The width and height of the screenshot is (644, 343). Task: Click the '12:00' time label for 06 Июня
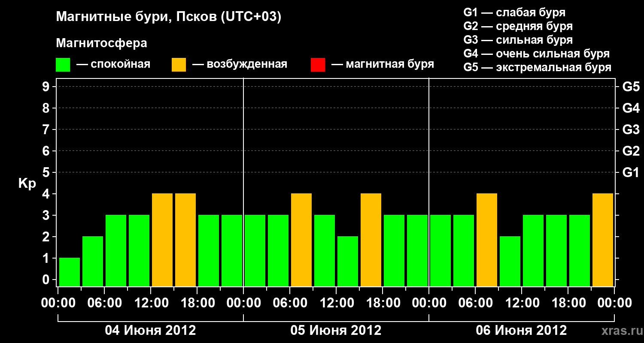pyautogui.click(x=522, y=303)
